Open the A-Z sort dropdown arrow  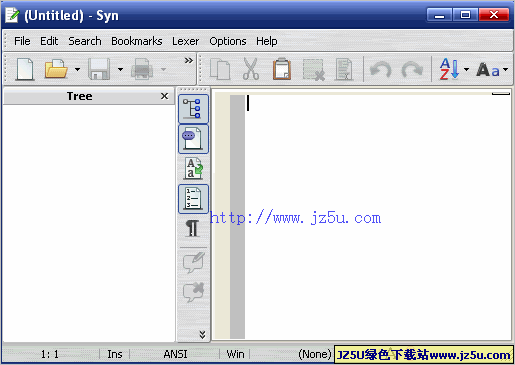tap(466, 69)
